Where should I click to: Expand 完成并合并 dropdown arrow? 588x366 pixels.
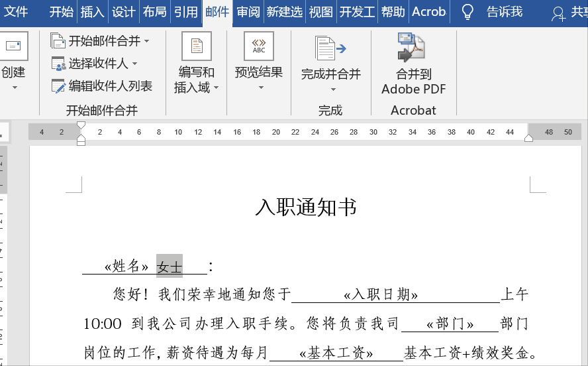click(x=333, y=90)
